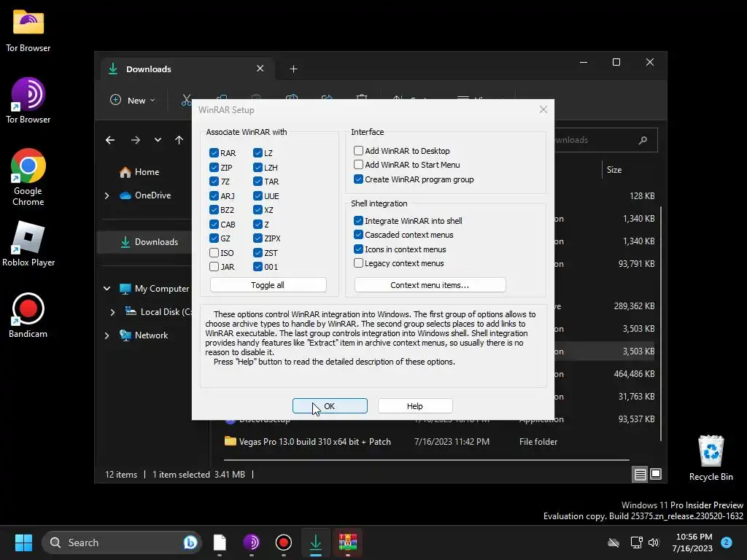This screenshot has height=560, width=747.
Task: Click the taskbar Search field
Action: pos(122,542)
